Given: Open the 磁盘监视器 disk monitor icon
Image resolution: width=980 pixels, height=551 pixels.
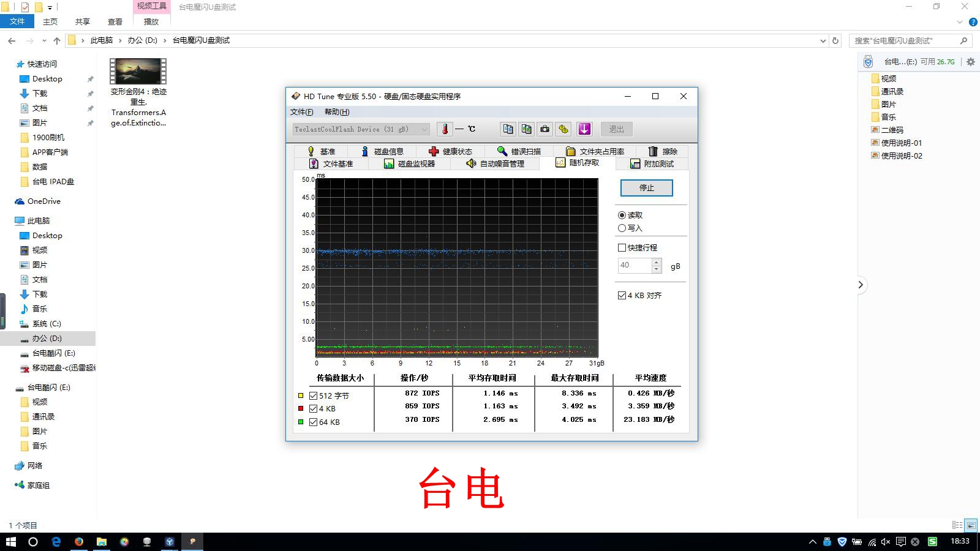Looking at the screenshot, I should click(x=389, y=163).
